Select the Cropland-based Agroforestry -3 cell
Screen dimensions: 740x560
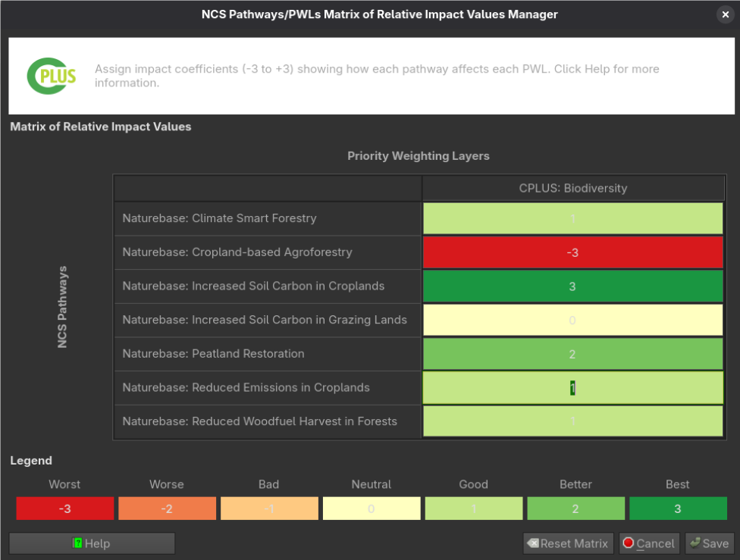click(572, 252)
